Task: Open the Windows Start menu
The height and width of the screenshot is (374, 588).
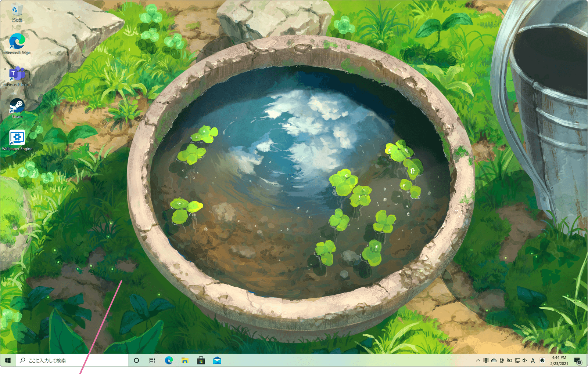Action: (x=8, y=360)
